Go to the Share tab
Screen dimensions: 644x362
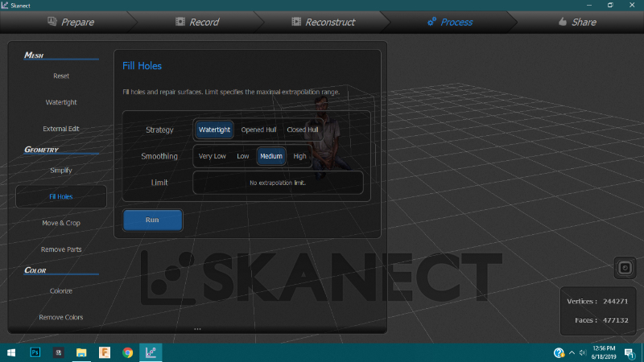click(x=577, y=23)
